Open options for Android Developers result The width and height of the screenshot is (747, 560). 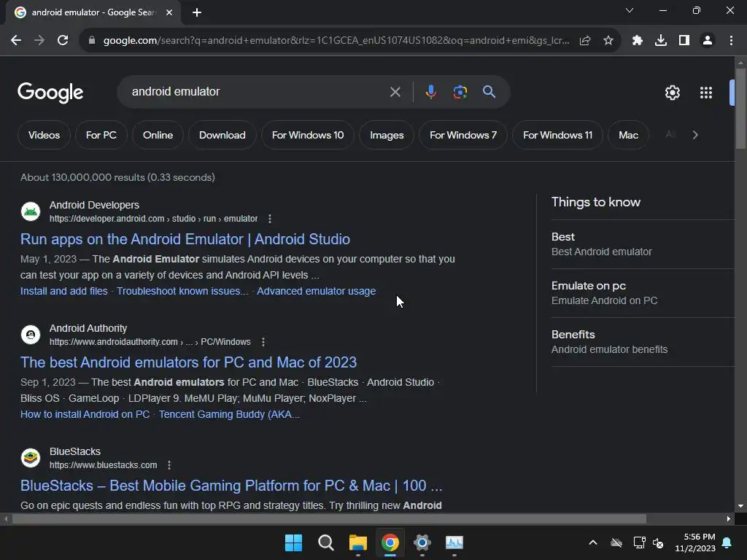pos(270,219)
